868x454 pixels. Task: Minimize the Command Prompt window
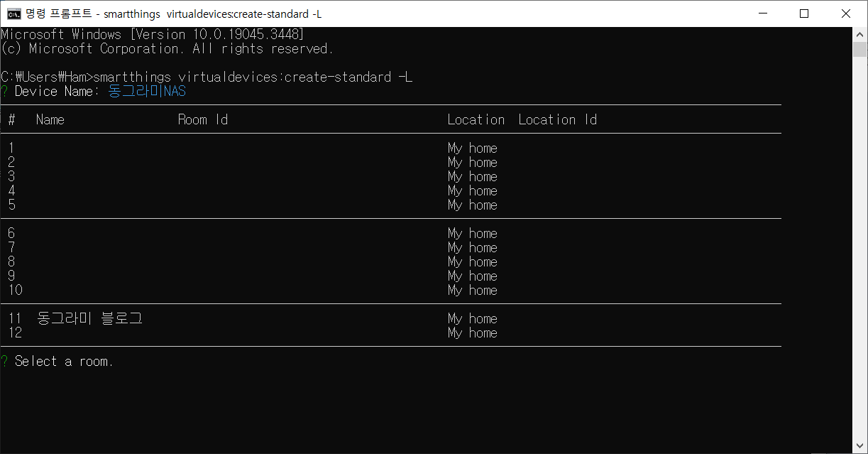pyautogui.click(x=763, y=13)
